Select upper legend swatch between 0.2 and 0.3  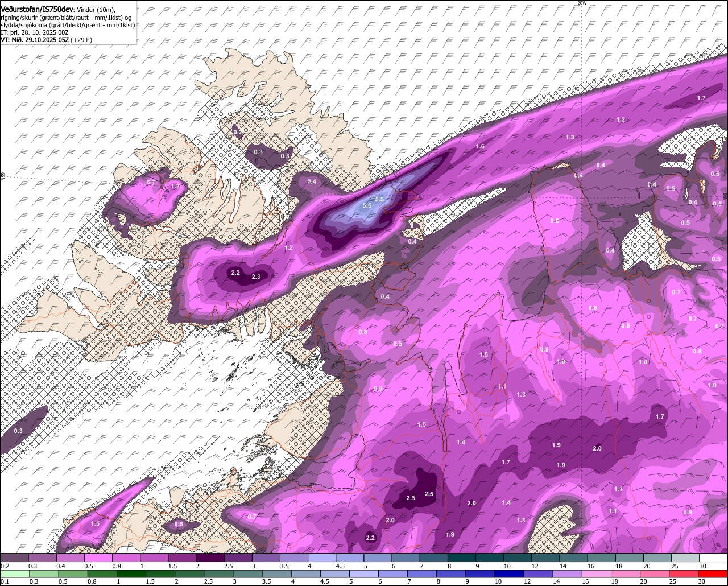15,558
